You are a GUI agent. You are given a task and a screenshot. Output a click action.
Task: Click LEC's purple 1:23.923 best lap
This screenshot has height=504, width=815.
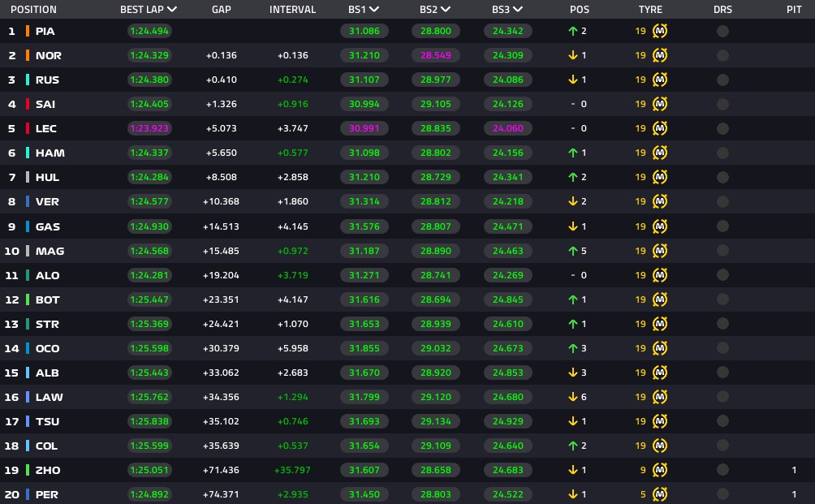coord(149,128)
